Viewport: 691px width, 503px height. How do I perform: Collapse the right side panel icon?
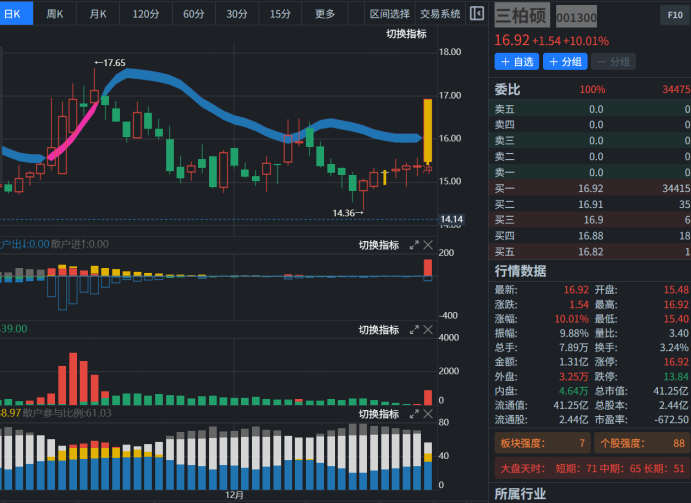click(x=477, y=14)
